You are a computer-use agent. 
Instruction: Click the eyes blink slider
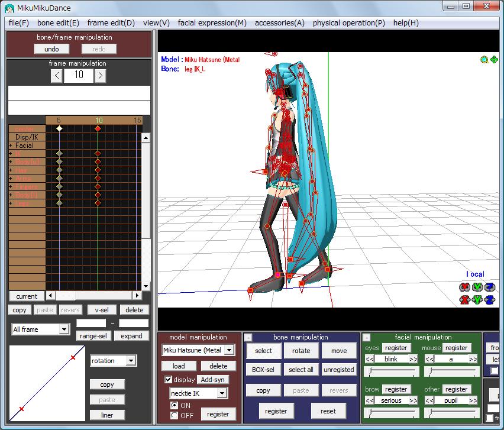392,371
